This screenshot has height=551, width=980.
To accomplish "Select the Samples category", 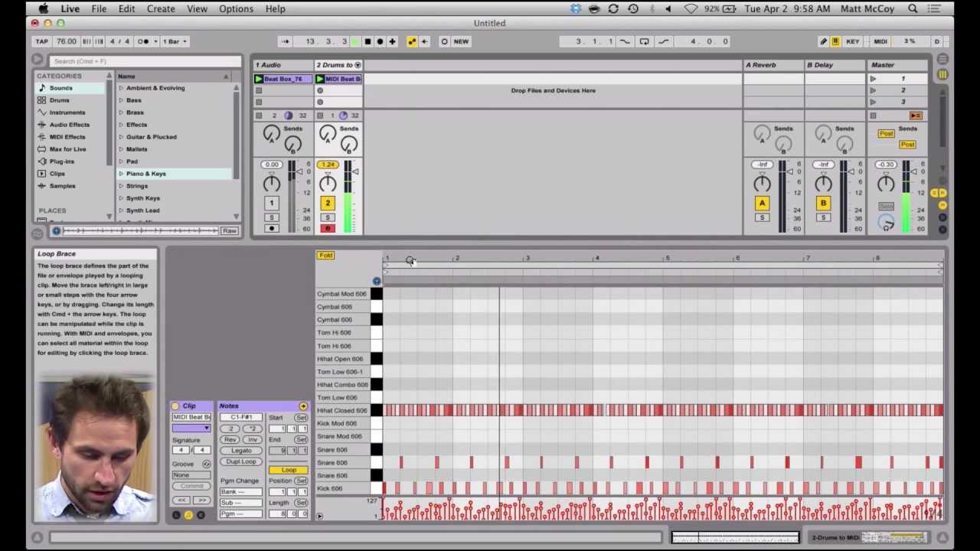I will [62, 186].
